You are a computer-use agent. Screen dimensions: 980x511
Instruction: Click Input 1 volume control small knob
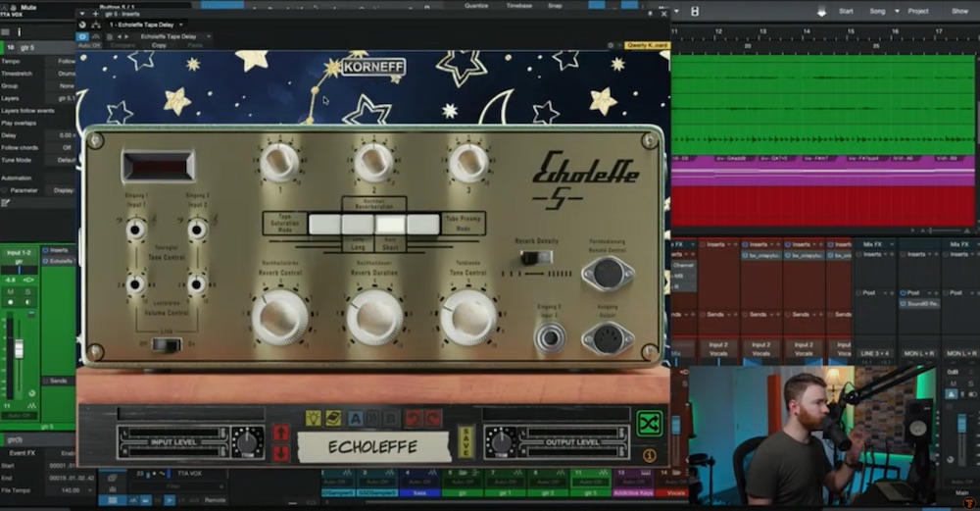[x=135, y=284]
